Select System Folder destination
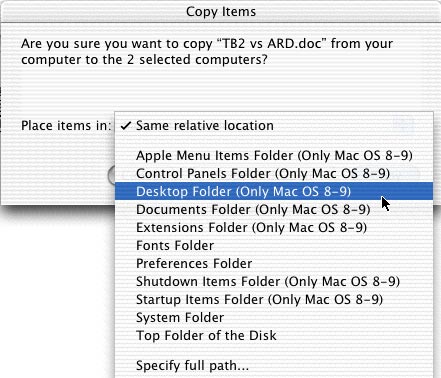The image size is (441, 378). [x=274, y=318]
